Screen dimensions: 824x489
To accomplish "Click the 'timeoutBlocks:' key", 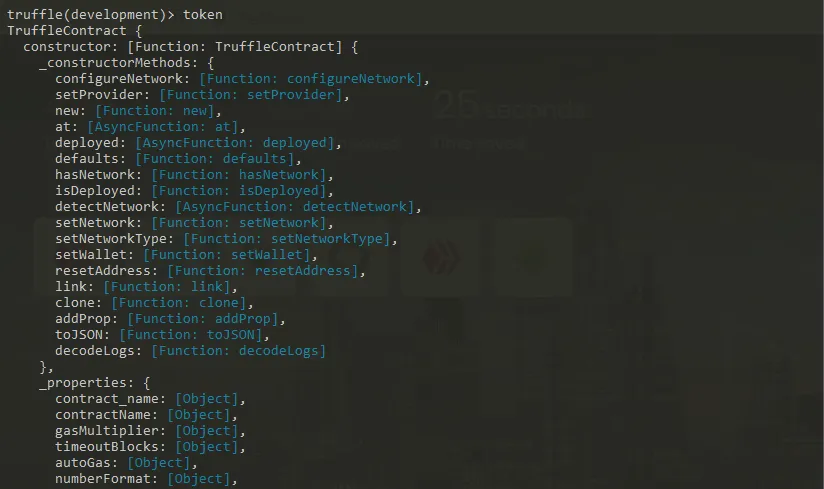I will coord(110,447).
